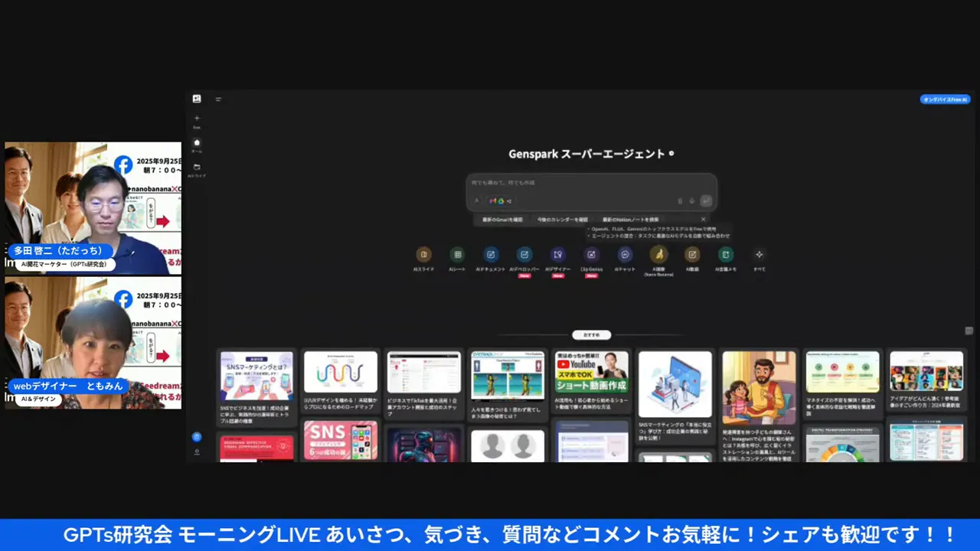Viewport: 980px width, 551px height.
Task: Select the おすすめ tab pill
Action: pyautogui.click(x=591, y=335)
